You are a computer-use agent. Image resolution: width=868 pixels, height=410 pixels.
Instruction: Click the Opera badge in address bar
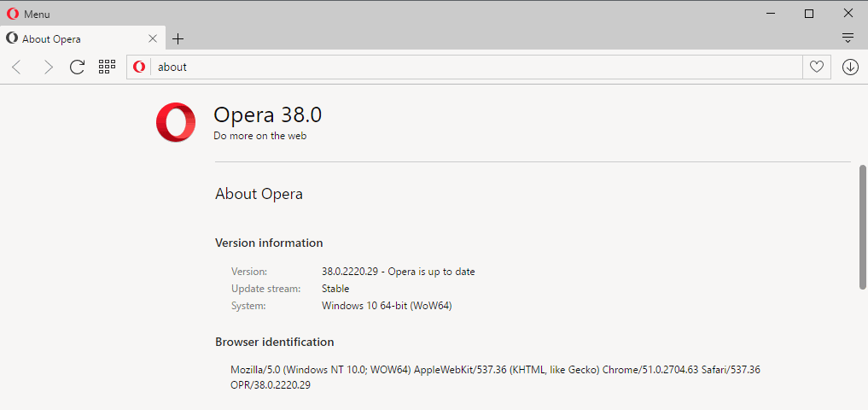[x=139, y=67]
